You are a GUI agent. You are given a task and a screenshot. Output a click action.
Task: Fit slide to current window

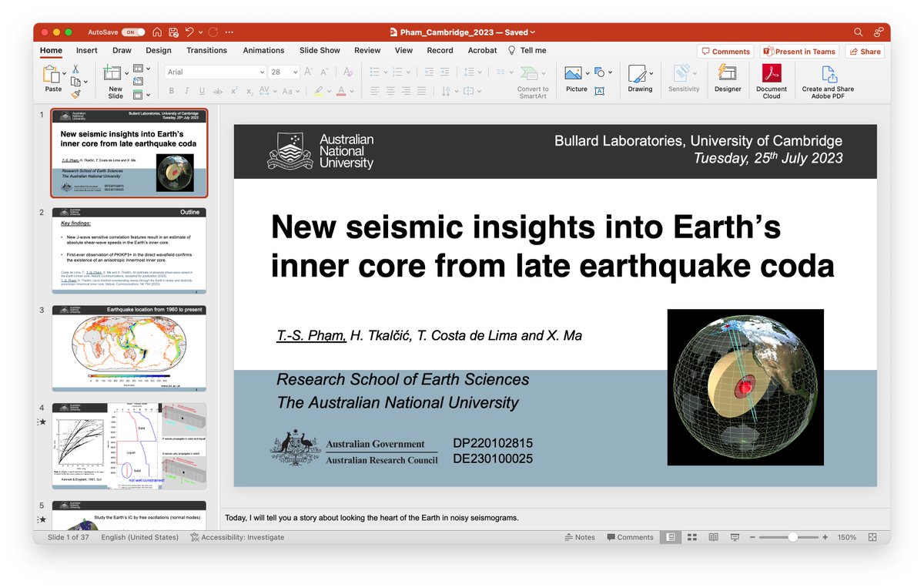point(872,537)
